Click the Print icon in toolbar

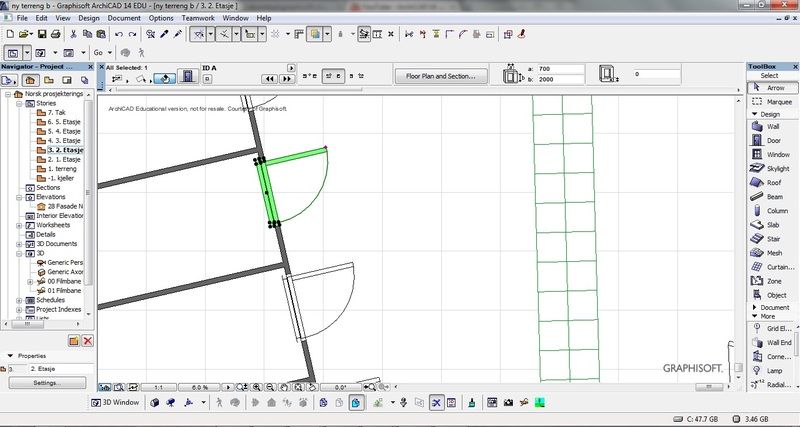(56, 34)
